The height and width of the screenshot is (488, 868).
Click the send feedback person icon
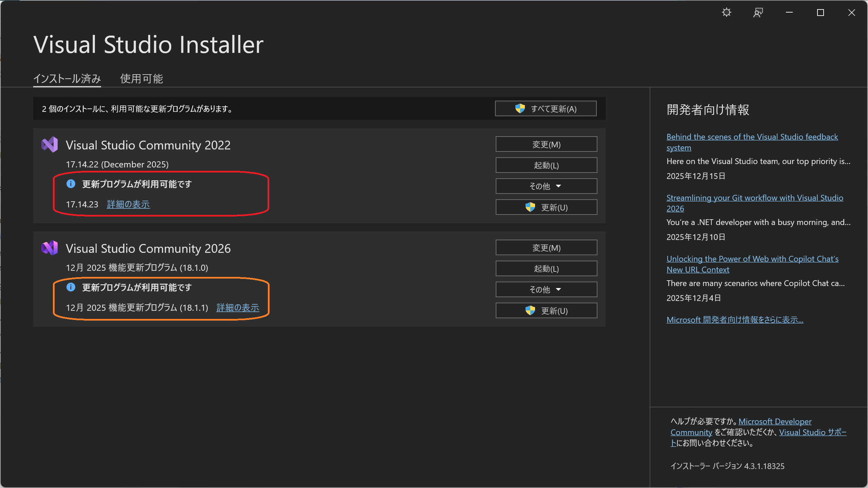point(758,13)
